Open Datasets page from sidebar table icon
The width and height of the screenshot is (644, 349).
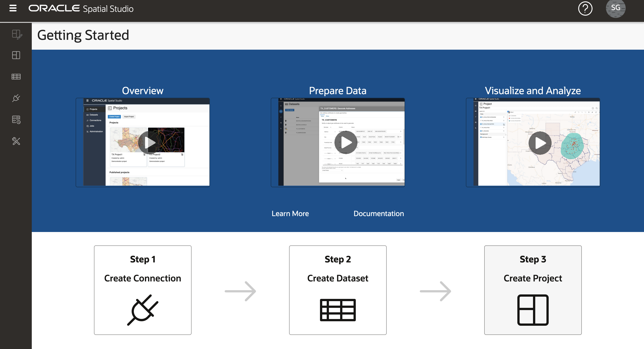pos(16,77)
